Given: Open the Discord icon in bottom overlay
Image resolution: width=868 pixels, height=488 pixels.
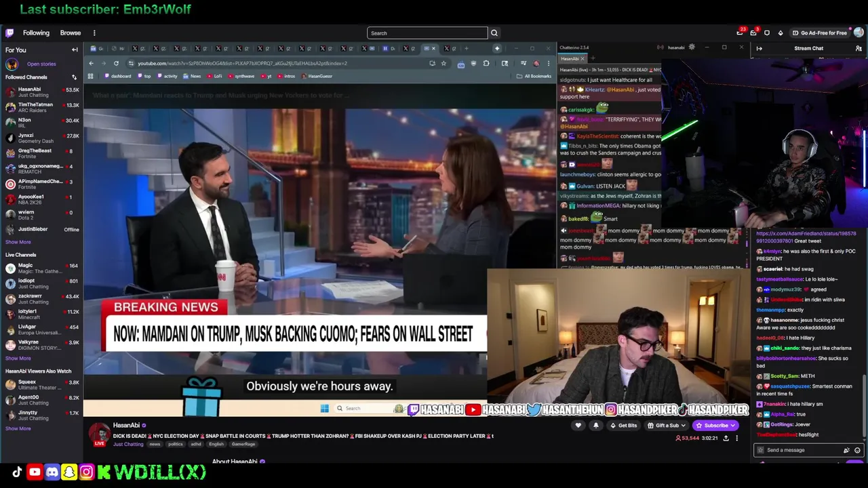Looking at the screenshot, I should click(52, 472).
